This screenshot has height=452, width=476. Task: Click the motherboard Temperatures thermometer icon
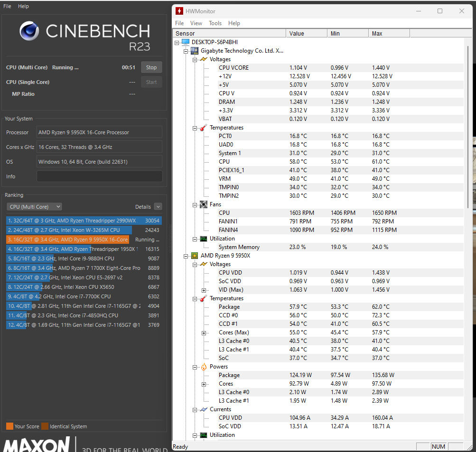coord(204,128)
